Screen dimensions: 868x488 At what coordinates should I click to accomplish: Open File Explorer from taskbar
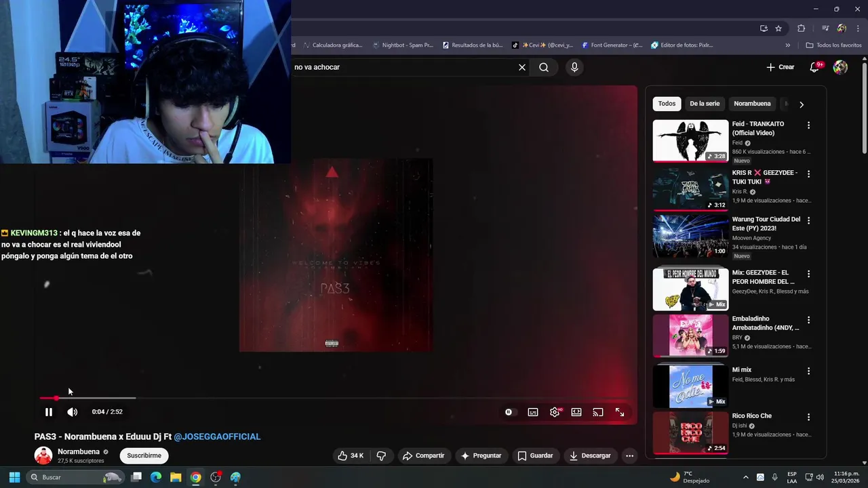click(x=176, y=477)
